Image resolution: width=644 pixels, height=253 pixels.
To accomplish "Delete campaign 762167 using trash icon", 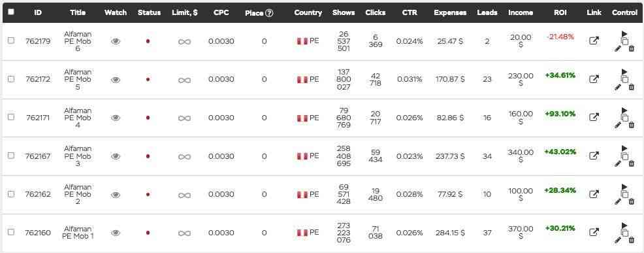I will click(632, 163).
